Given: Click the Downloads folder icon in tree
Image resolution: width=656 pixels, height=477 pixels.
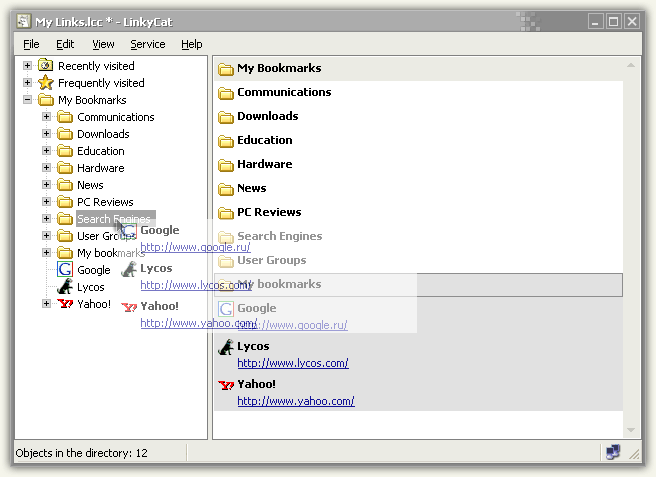Looking at the screenshot, I should click(65, 134).
